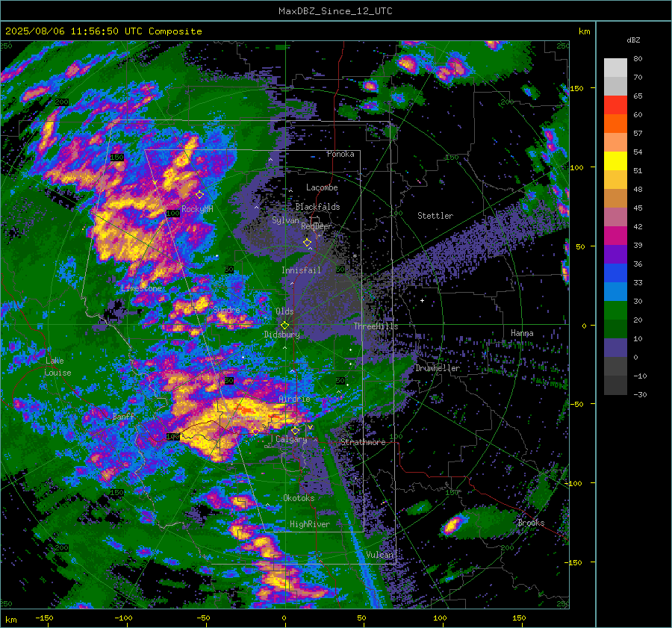This screenshot has width=672, height=628.
Task: Click the Sundre label
Action: (x=226, y=310)
